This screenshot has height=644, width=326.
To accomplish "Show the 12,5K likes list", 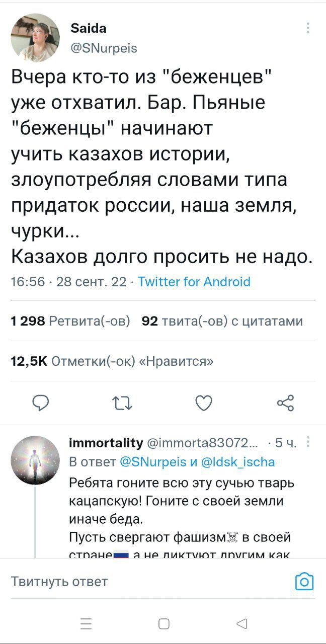I will click(112, 361).
